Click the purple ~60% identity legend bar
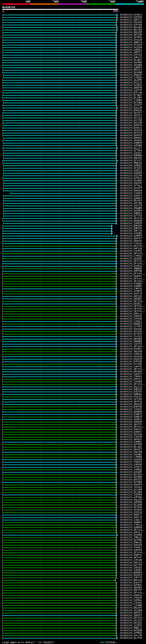Screen dimensions: 146x644 click(x=73, y=4)
